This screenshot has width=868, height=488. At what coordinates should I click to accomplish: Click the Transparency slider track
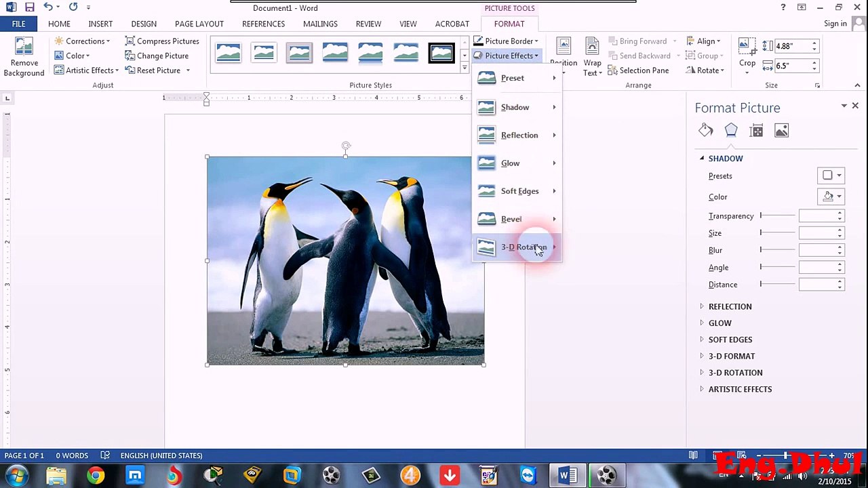coord(778,216)
